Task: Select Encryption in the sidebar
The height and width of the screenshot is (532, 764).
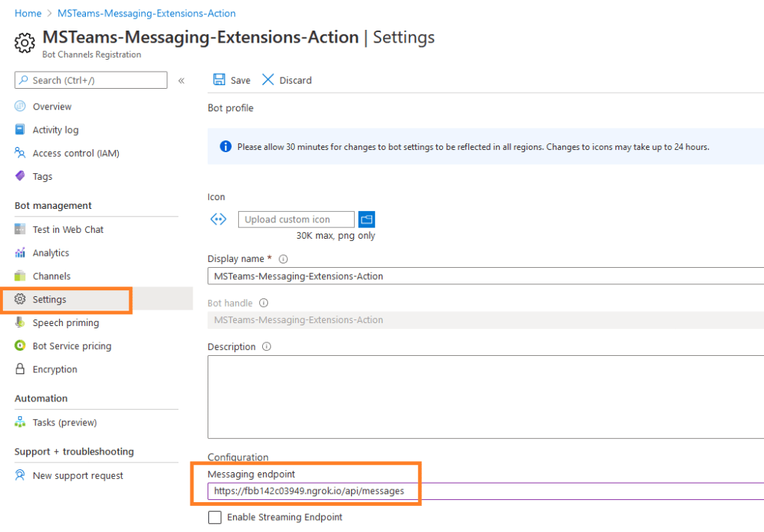Action: coord(55,369)
